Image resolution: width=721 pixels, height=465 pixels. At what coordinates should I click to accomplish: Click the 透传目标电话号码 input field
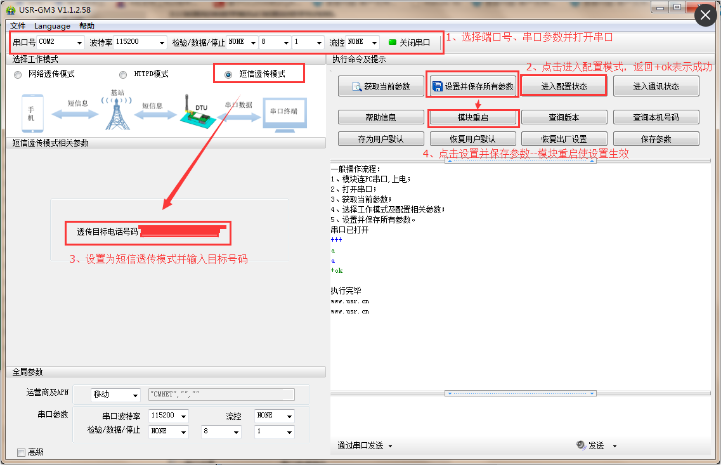(x=183, y=232)
